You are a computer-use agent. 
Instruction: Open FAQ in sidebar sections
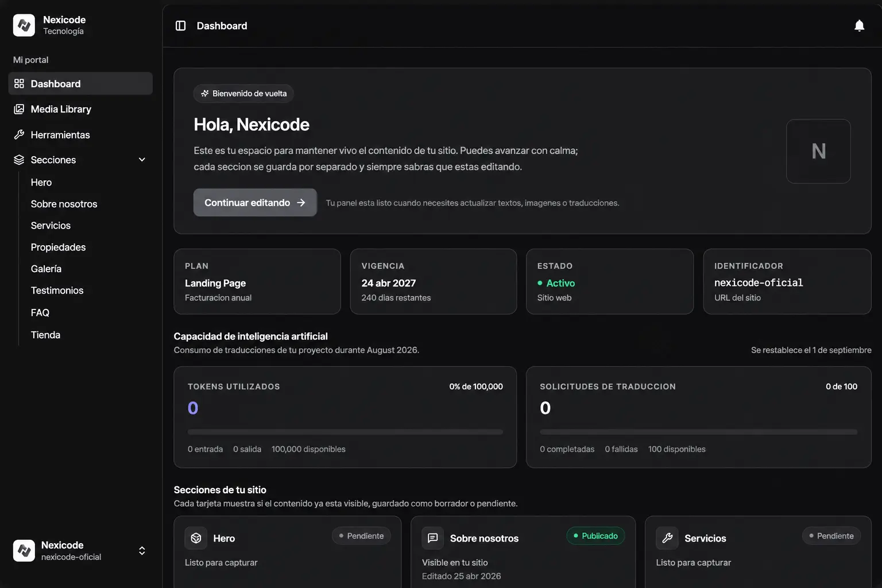(x=40, y=313)
